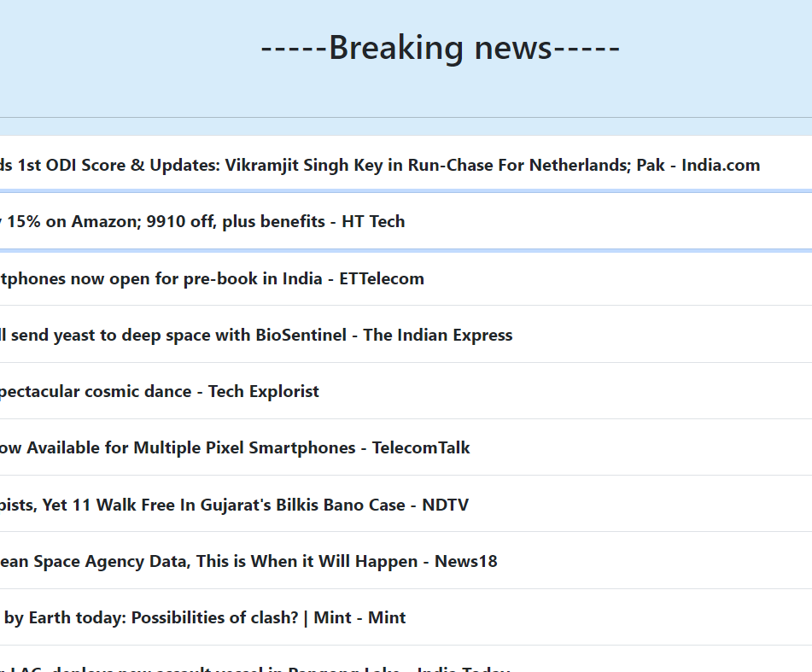
Task: Open the Pangong Lake assault vessel headline
Action: pos(256,668)
